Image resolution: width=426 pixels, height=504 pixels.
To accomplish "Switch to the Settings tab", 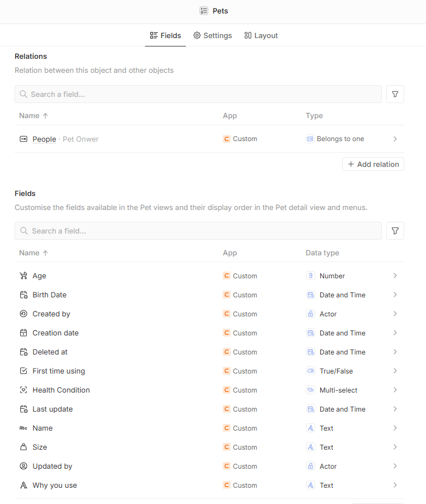I will [212, 35].
